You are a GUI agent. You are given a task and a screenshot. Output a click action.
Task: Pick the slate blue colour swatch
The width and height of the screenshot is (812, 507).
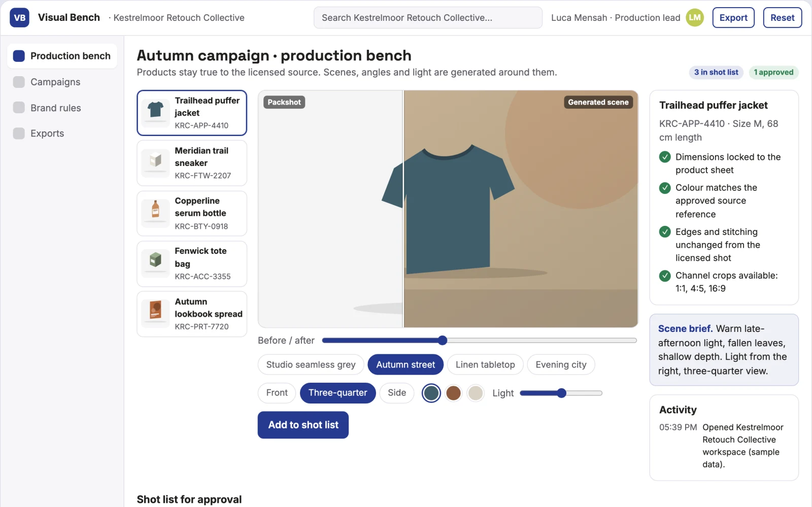(431, 393)
